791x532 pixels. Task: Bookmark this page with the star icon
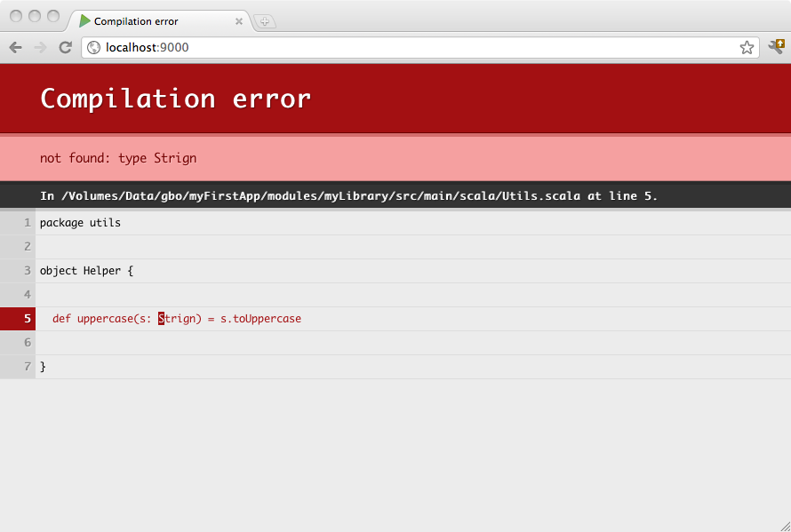[x=747, y=48]
